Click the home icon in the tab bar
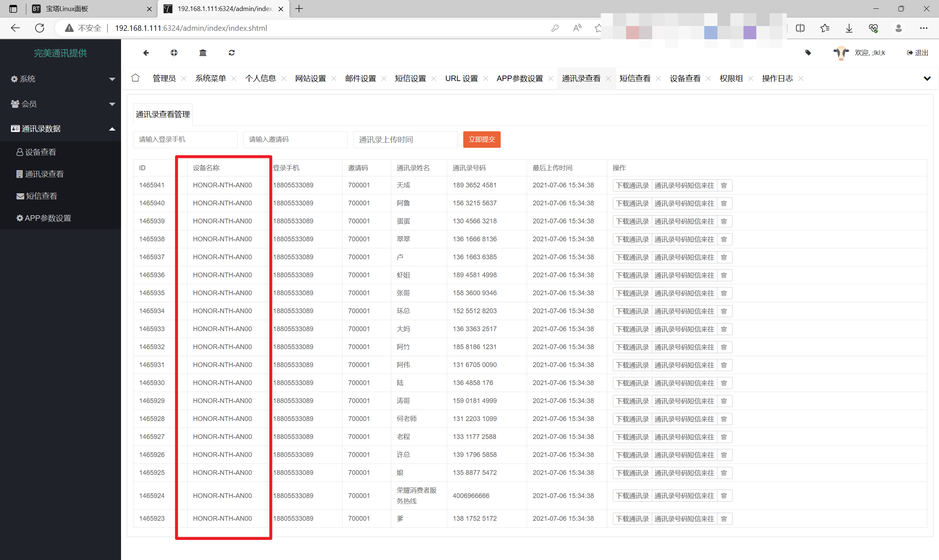The width and height of the screenshot is (939, 560). point(135,78)
